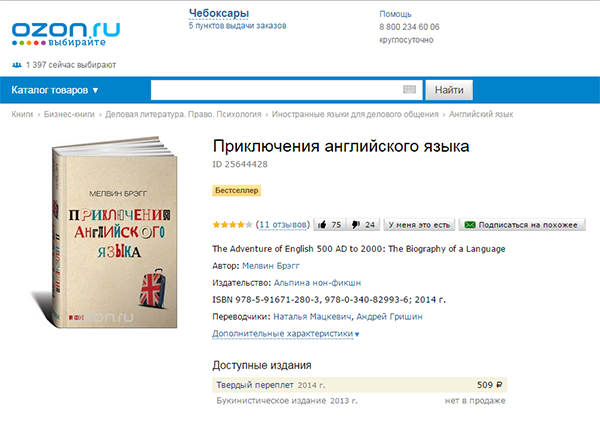600x438 pixels.
Task: Go to Книги breadcrumb
Action: [x=22, y=114]
